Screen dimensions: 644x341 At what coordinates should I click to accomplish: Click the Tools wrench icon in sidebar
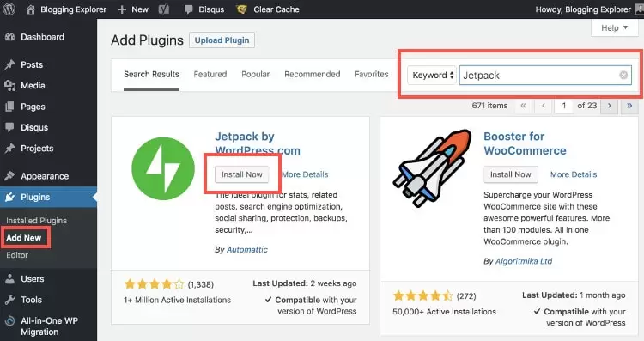(x=9, y=300)
